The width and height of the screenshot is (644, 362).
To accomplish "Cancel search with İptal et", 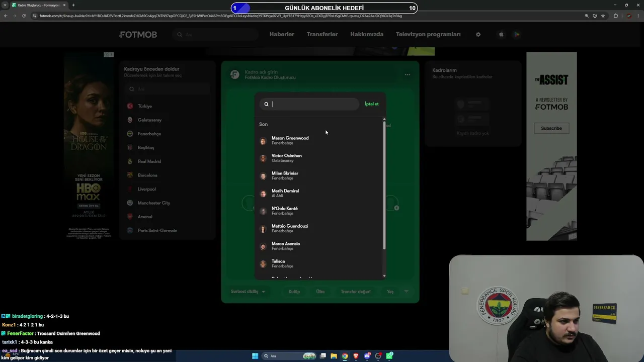I will tap(372, 104).
